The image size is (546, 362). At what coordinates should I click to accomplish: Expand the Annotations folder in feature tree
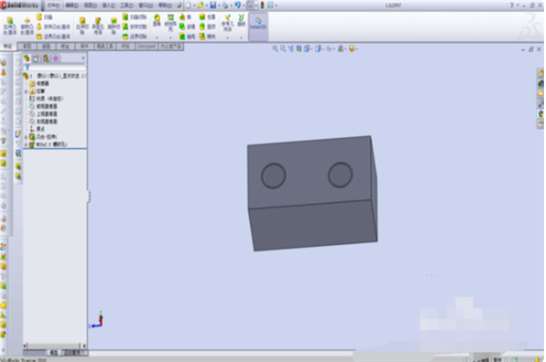pos(26,91)
